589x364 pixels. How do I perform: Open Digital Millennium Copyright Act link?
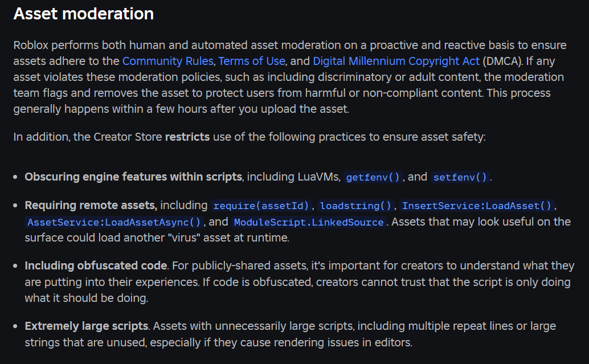pos(396,61)
